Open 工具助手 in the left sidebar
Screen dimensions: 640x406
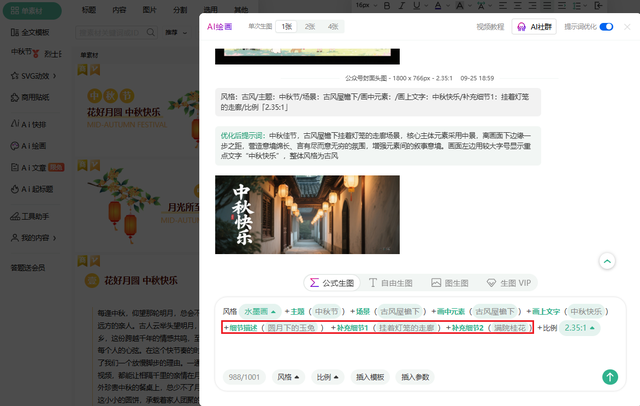[30, 216]
